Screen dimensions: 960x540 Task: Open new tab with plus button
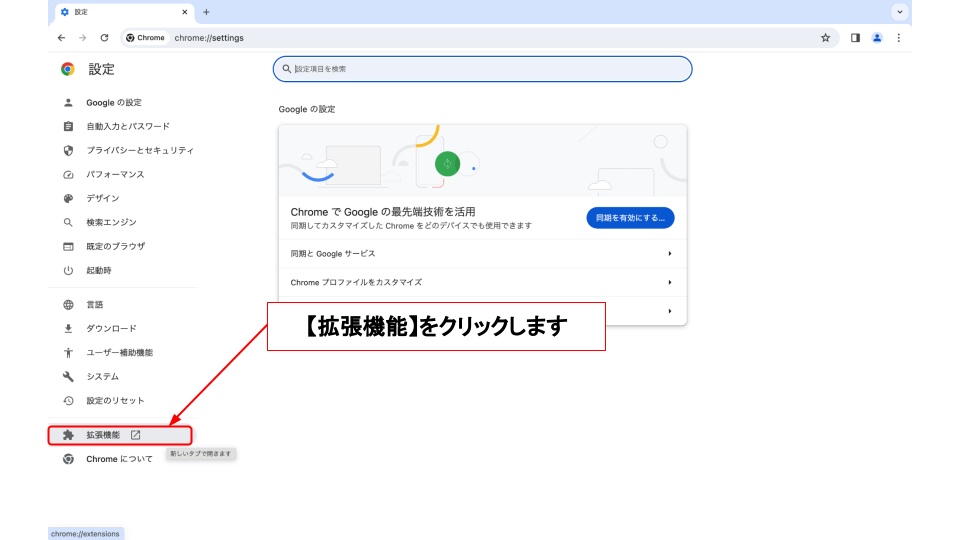[x=206, y=12]
